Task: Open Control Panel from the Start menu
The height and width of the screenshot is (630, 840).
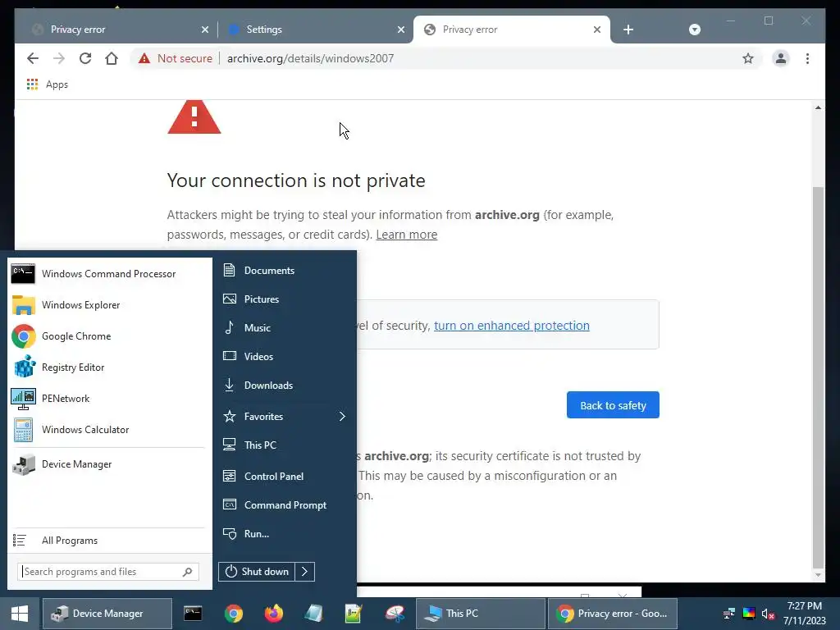Action: (285, 477)
